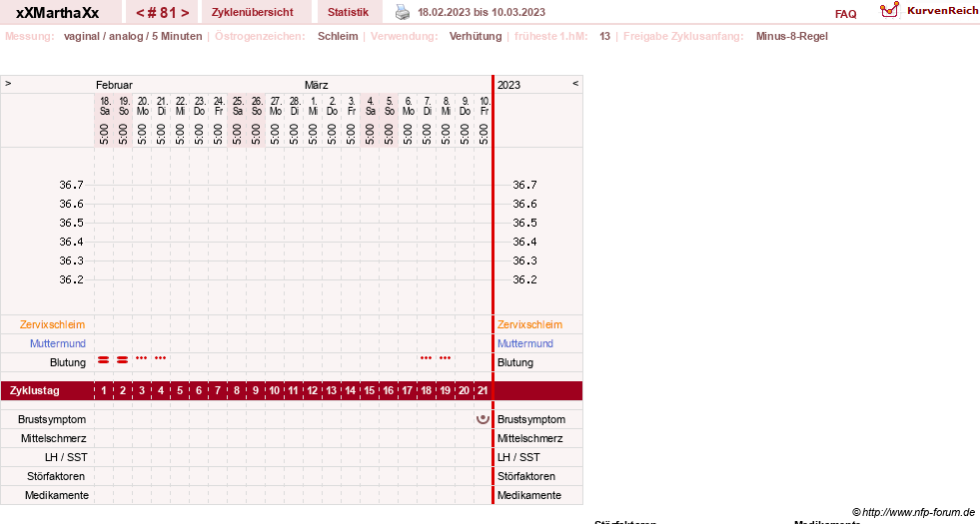The image size is (980, 524).
Task: Click the nfp-forum.de copyright link
Action: coord(913,512)
